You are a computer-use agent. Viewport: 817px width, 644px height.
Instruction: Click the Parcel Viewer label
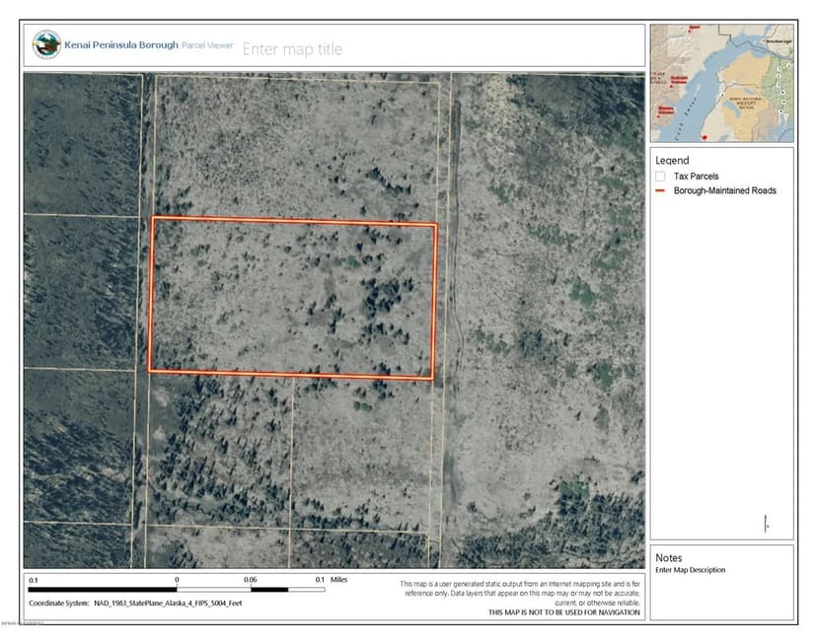pyautogui.click(x=208, y=45)
